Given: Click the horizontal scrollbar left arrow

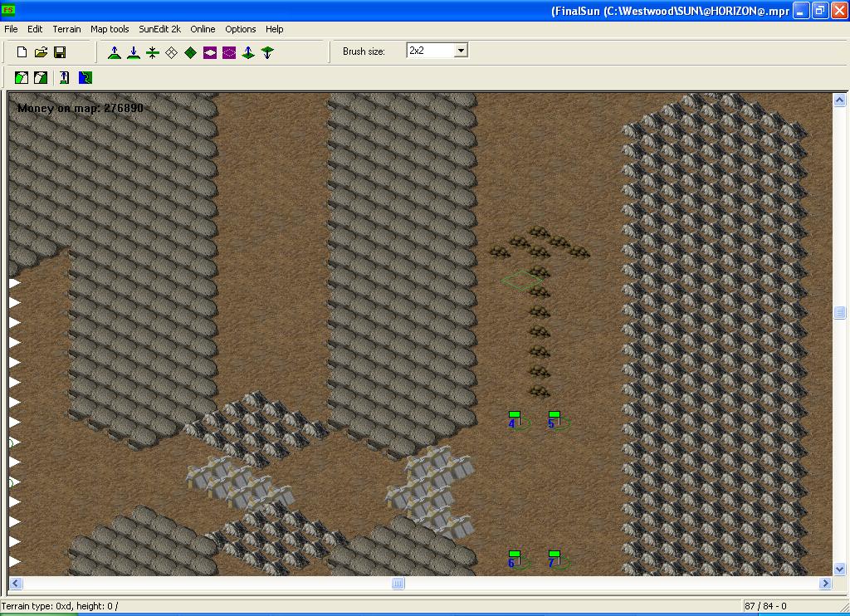Looking at the screenshot, I should coord(16,584).
